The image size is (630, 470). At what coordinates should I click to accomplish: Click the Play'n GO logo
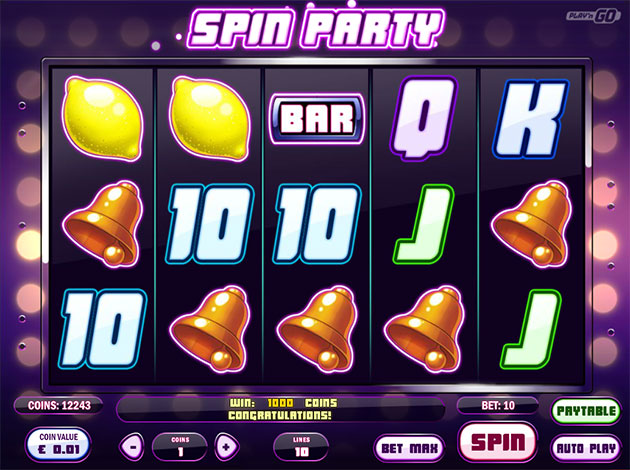[x=593, y=16]
